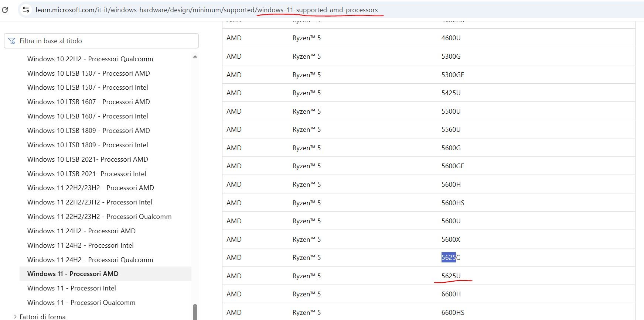The width and height of the screenshot is (644, 320).
Task: Open 'Windows 11 24H2 - Processori AMD'
Action: point(81,231)
